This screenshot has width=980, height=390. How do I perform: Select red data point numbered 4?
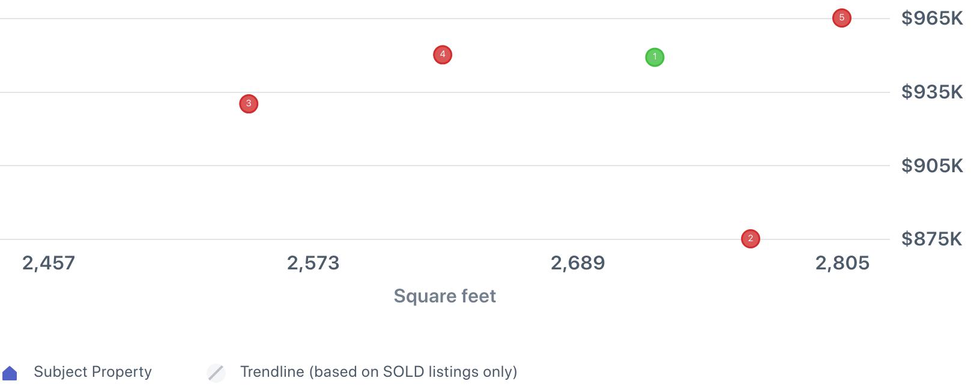[443, 55]
